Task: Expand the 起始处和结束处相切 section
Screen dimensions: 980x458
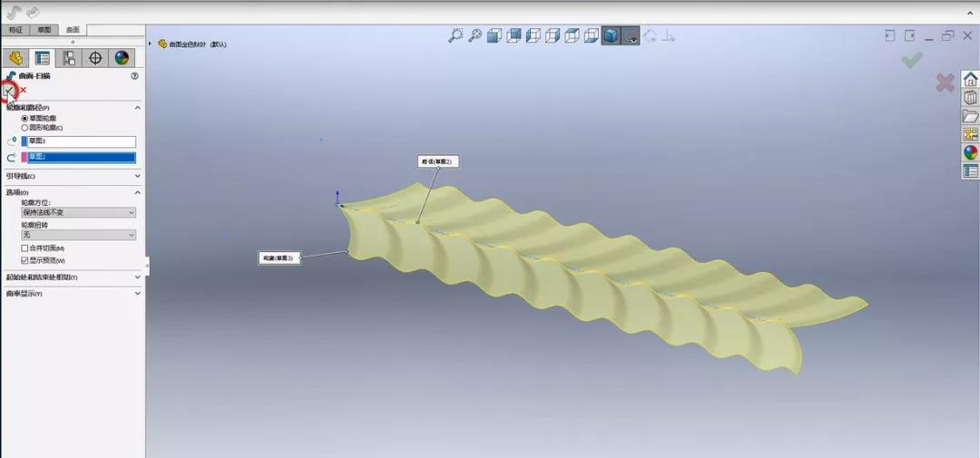Action: coord(138,277)
